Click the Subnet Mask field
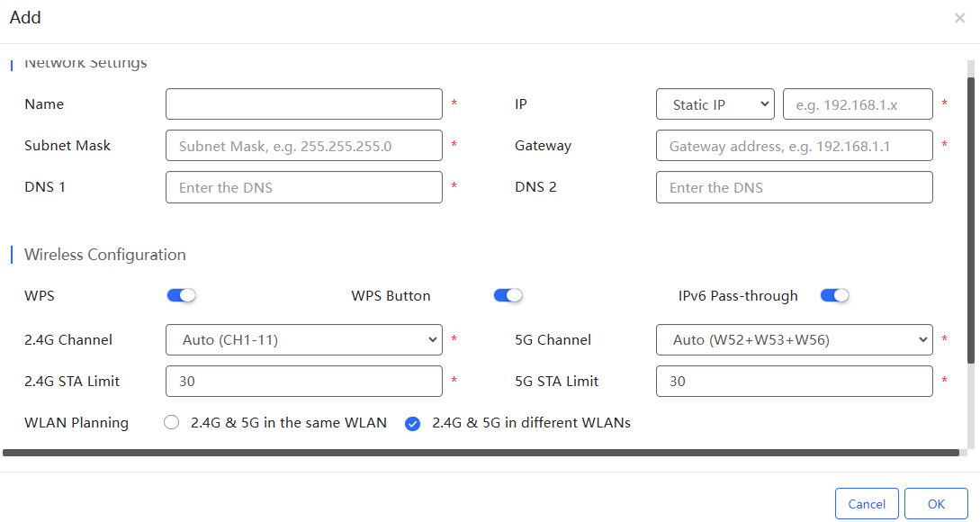The image size is (980, 522). coord(304,146)
